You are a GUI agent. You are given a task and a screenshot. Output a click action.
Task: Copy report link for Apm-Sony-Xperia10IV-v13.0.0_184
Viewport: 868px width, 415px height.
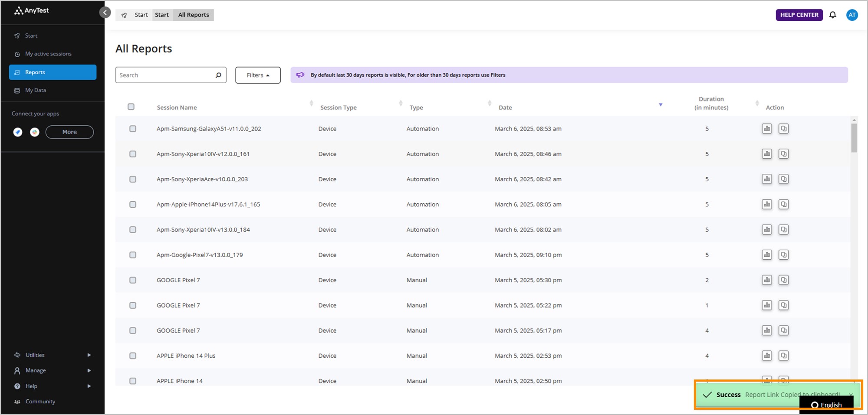coord(783,229)
